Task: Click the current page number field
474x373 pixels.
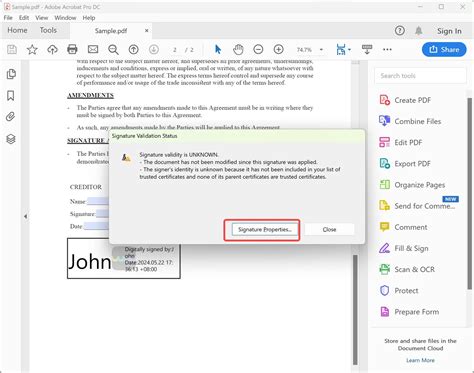Action: click(175, 50)
